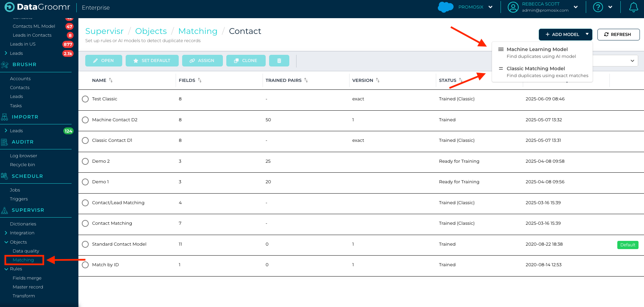Select the Demo 1 radio button
This screenshot has height=307, width=644.
tap(85, 182)
